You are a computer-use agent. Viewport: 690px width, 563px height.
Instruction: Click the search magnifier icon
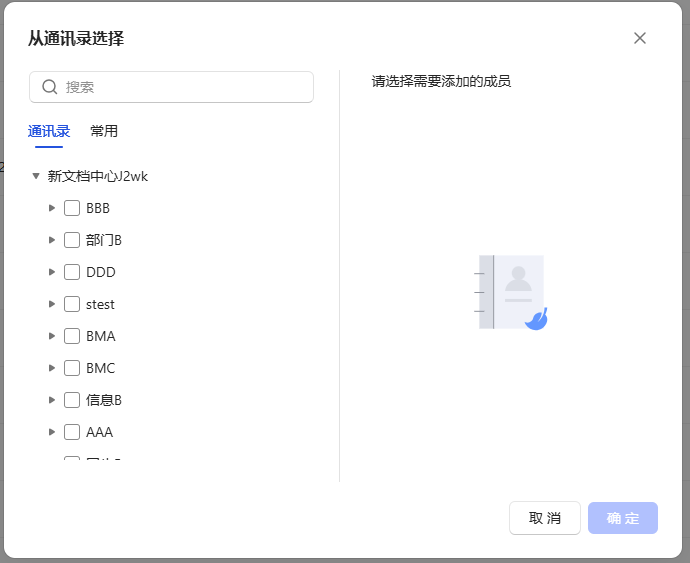tap(49, 87)
